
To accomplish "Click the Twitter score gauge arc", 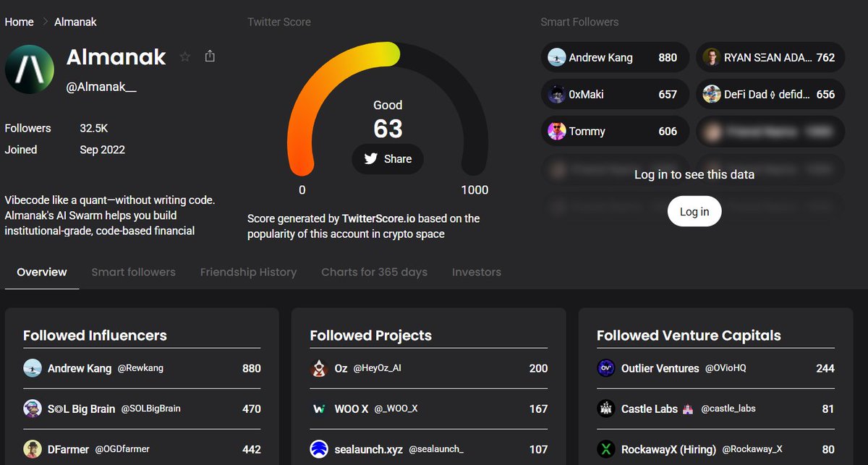I will 388,108.
